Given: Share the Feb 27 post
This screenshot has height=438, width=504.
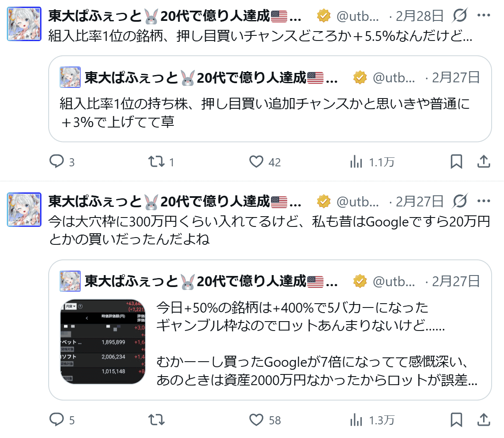Looking at the screenshot, I should point(484,420).
